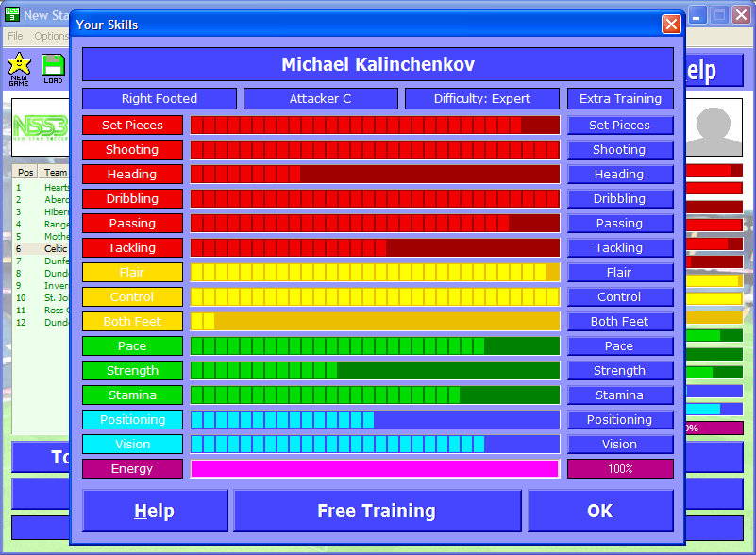Click the Difficulty: Expert field
The image size is (756, 555).
pyautogui.click(x=482, y=99)
